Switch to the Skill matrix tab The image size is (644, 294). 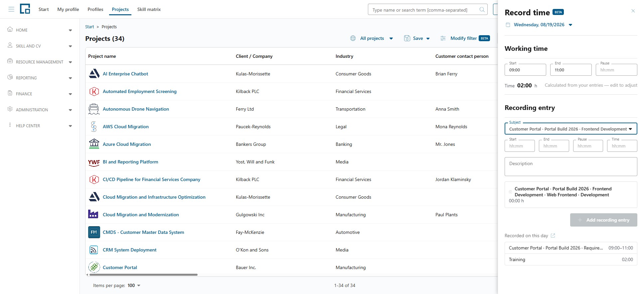point(149,9)
